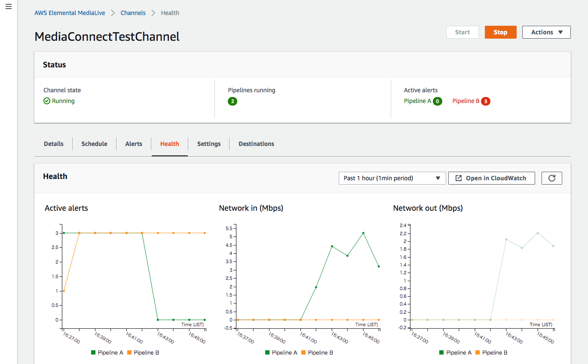
Task: Click the orange Pipeline B swatch under Network out
Action: [478, 352]
